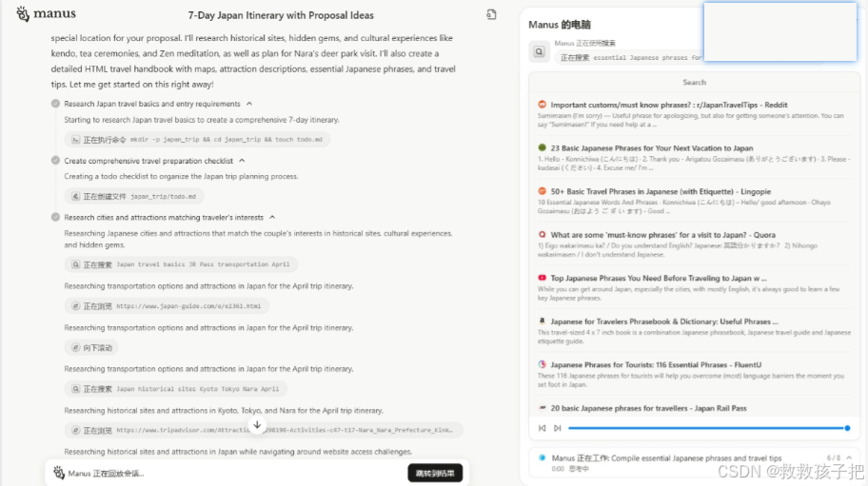Open tripadvisor.com Nara attractions browsing chip
Screen dimensions: 868x486
(264, 430)
